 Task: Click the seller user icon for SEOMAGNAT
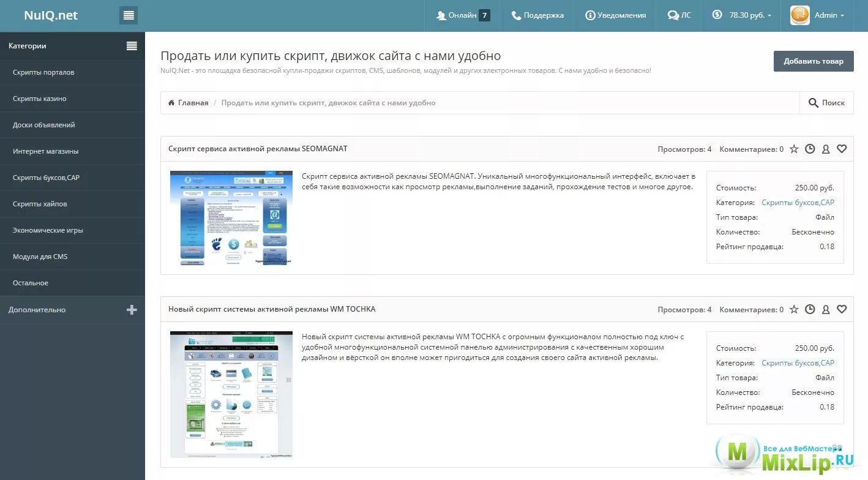point(826,149)
